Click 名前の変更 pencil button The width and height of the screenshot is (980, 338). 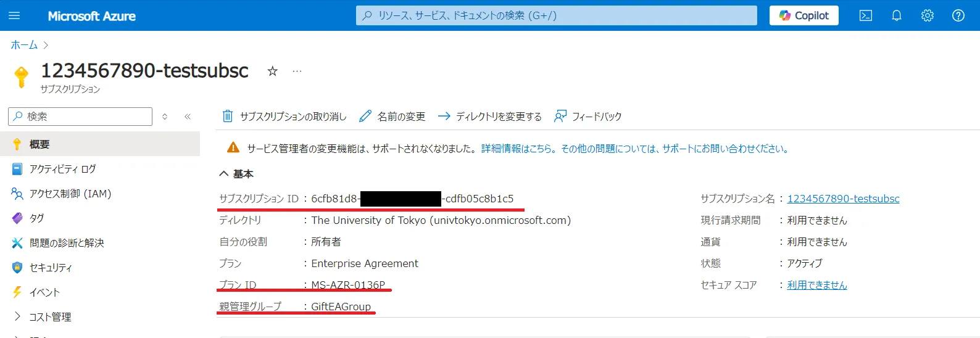tap(392, 116)
